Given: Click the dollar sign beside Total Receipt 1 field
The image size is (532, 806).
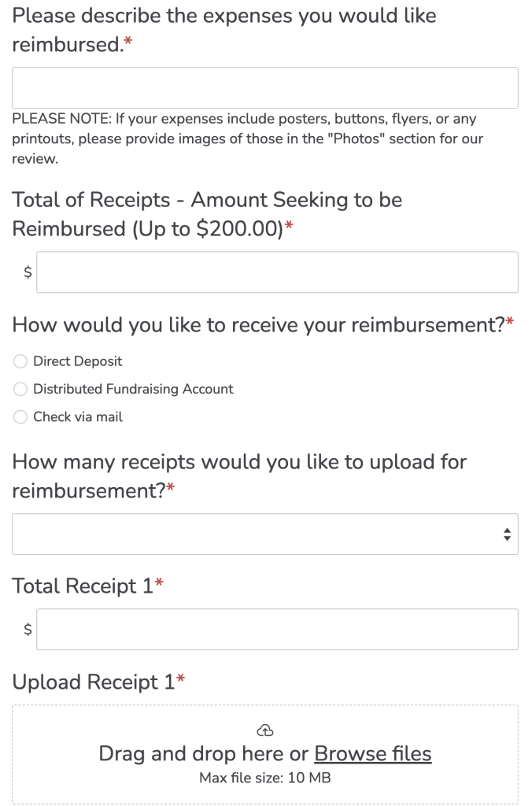Looking at the screenshot, I should [x=28, y=629].
